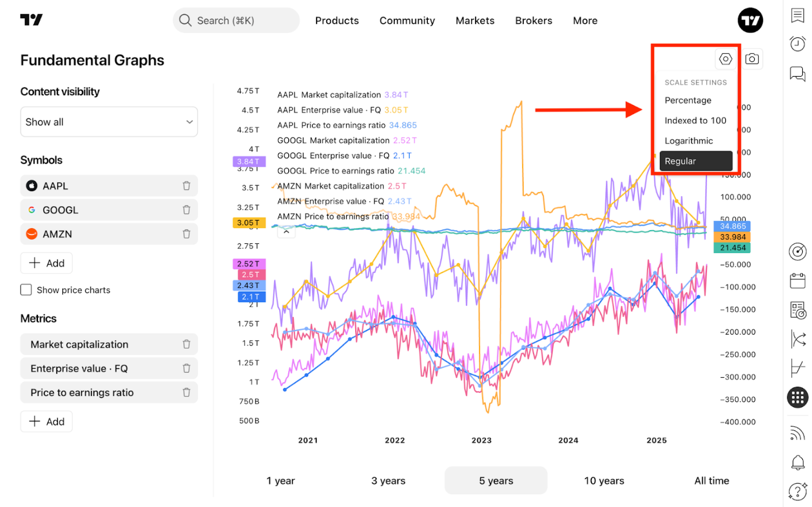Expand Content visibility Show all dropdown
The width and height of the screenshot is (812, 507).
pos(109,122)
